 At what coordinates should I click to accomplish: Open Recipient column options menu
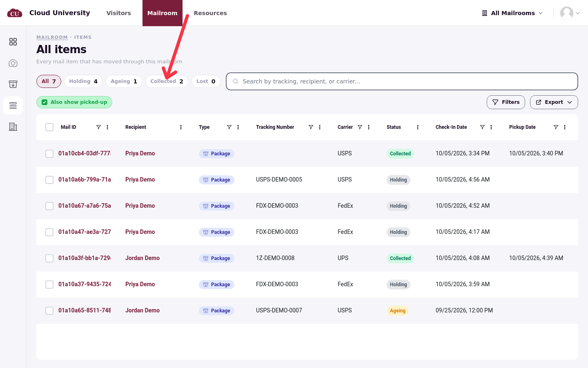(181, 127)
